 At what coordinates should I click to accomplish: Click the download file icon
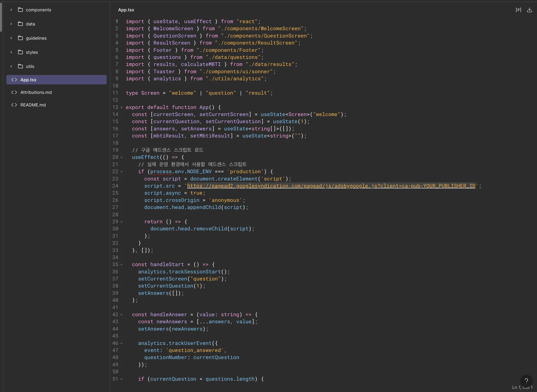pyautogui.click(x=529, y=10)
